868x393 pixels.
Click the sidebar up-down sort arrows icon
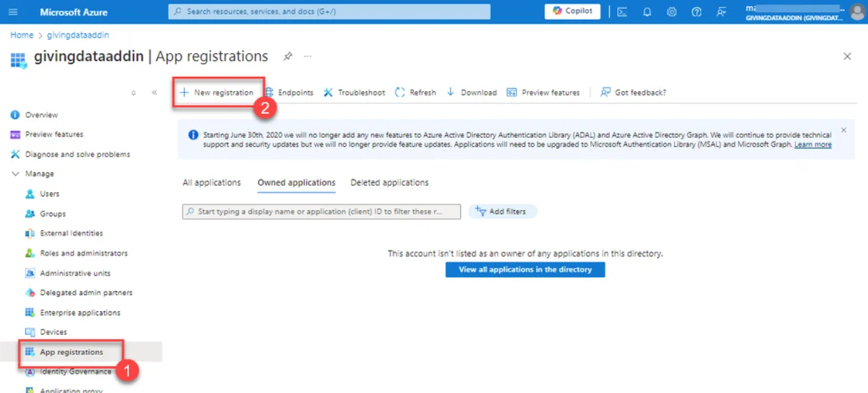tap(133, 93)
